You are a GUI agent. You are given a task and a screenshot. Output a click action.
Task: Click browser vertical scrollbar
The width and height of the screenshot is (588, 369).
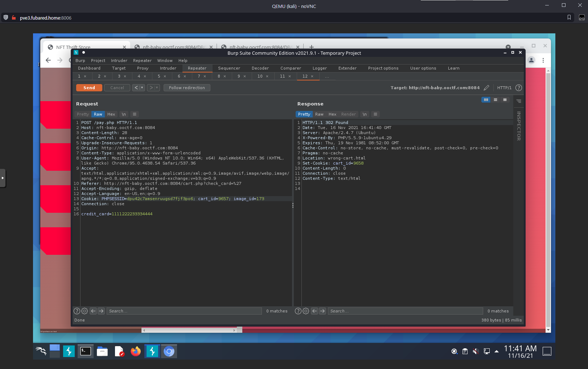pos(548,200)
